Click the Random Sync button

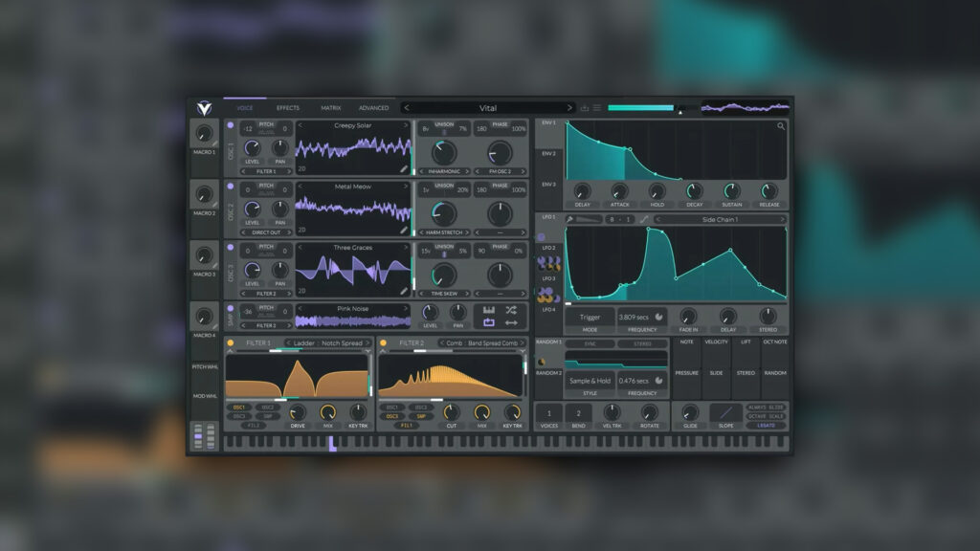[x=590, y=343]
